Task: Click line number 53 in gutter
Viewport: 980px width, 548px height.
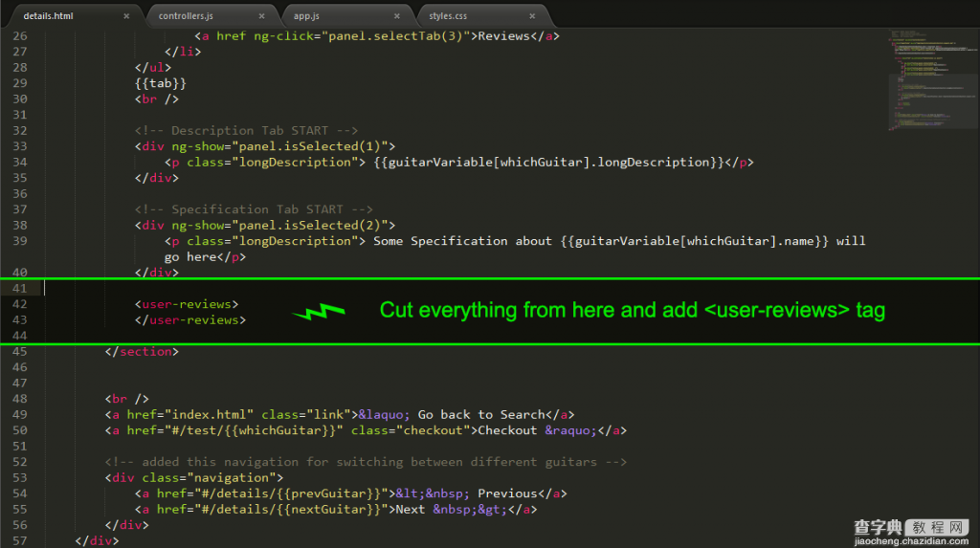Action: 20,477
